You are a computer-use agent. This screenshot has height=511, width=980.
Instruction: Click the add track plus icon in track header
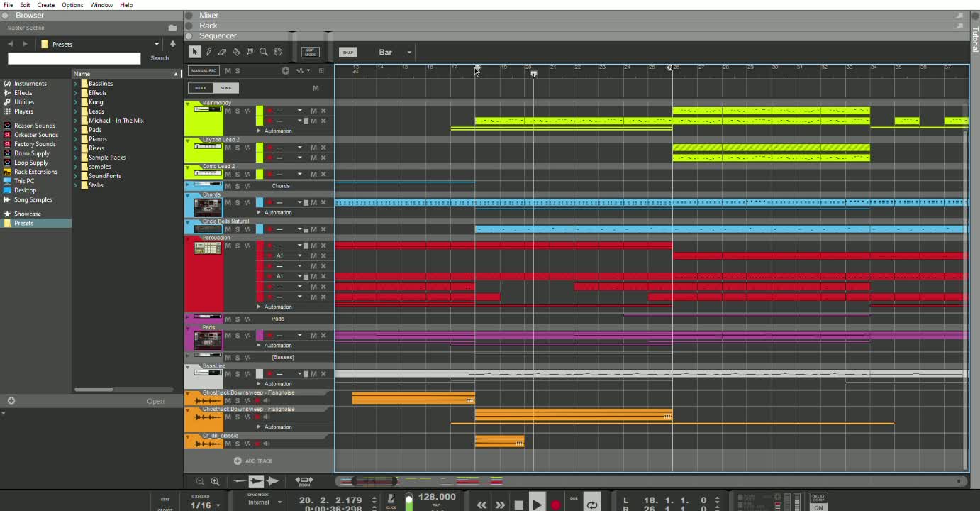click(285, 70)
